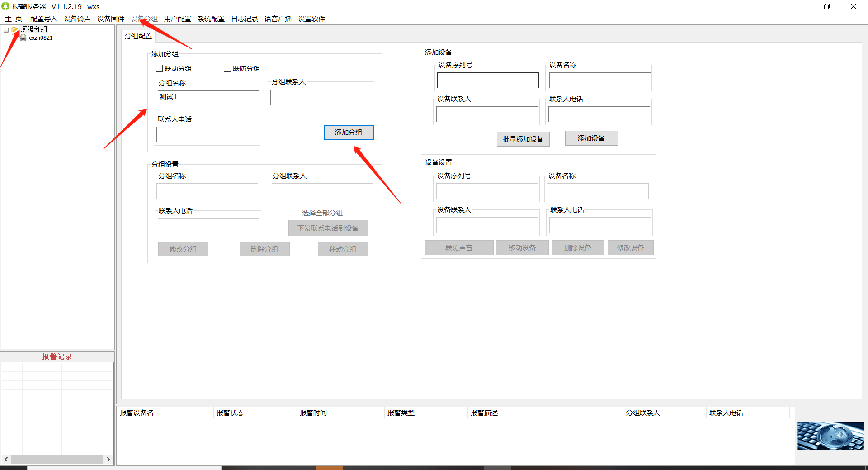Click the 下发联系电话到设备 button
The height and width of the screenshot is (470, 868).
(328, 228)
